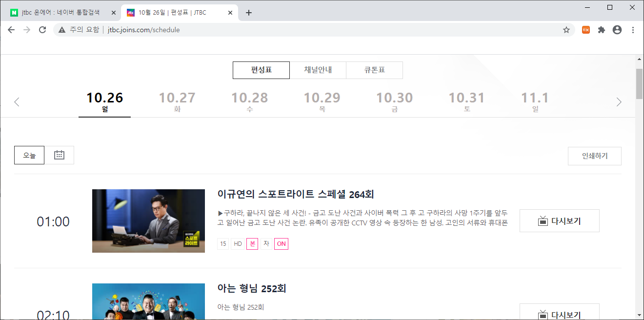The image size is (644, 320).
Task: Open the orange extension icon
Action: [586, 30]
